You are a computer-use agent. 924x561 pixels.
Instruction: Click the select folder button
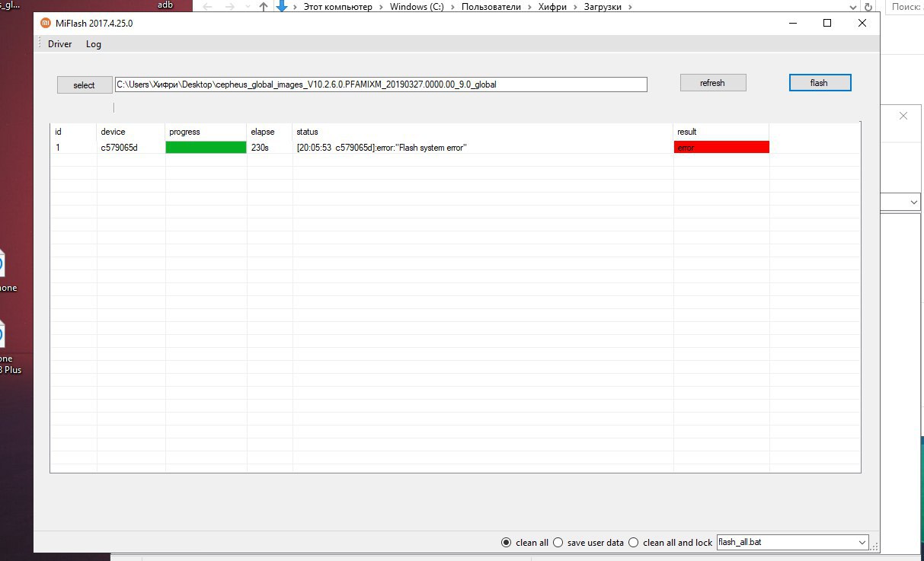pos(85,84)
